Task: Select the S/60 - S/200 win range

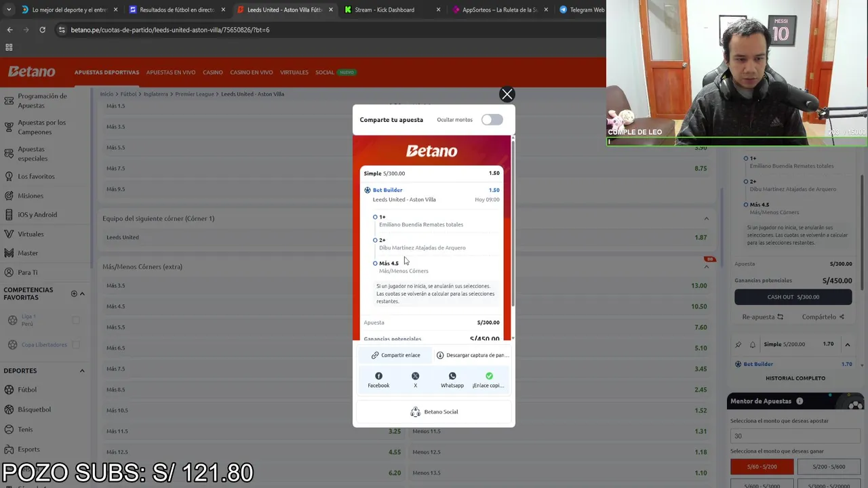Action: click(762, 466)
